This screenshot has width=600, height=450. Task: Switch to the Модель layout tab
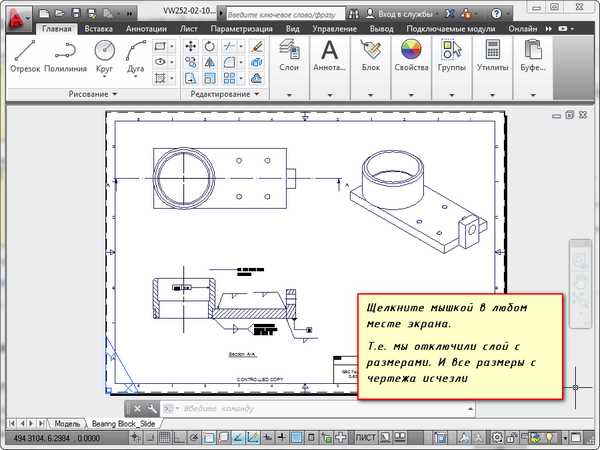(x=66, y=423)
